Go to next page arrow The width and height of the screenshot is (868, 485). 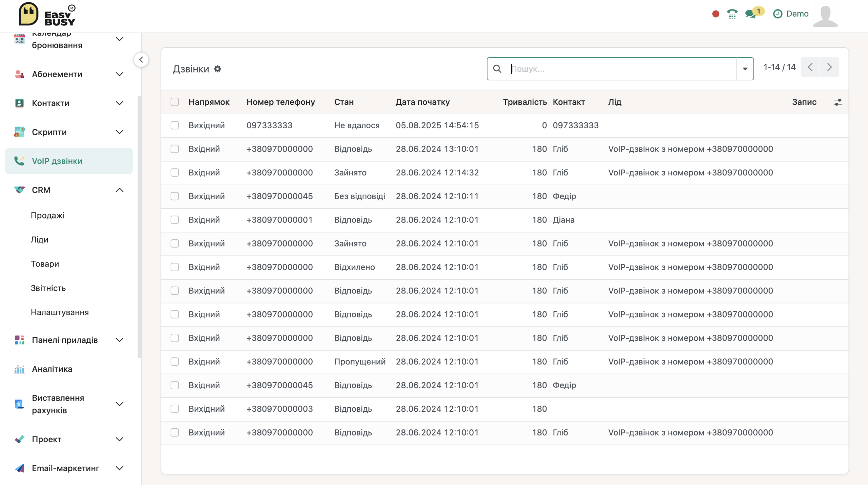(829, 67)
